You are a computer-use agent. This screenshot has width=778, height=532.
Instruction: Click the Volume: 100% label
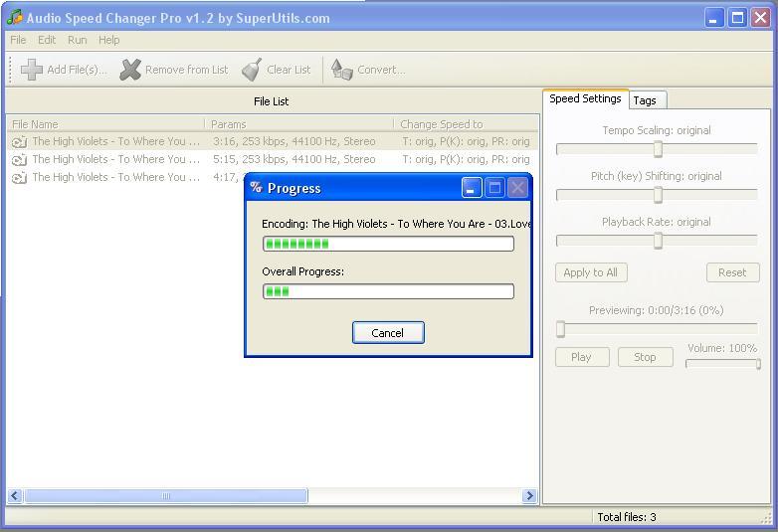click(x=722, y=348)
